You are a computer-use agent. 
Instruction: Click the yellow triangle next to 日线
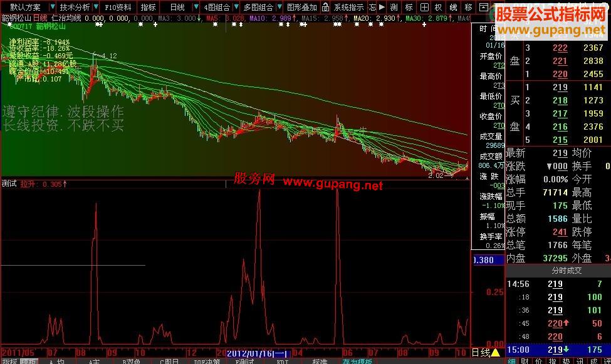tap(495, 353)
